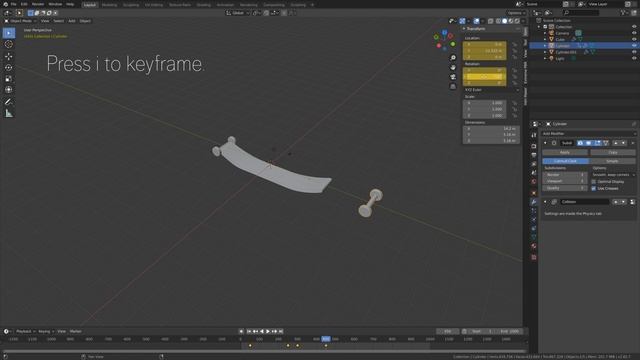Open the Render properties tab
Screen dimensions: 640x360
coord(534,146)
